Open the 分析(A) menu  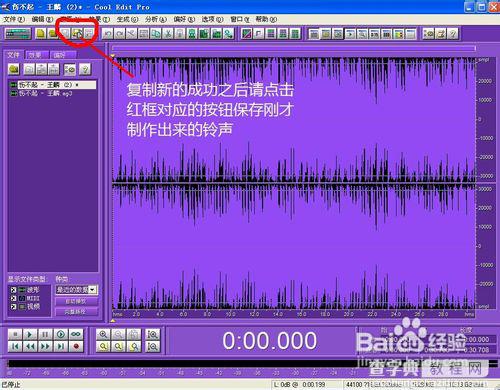(155, 19)
